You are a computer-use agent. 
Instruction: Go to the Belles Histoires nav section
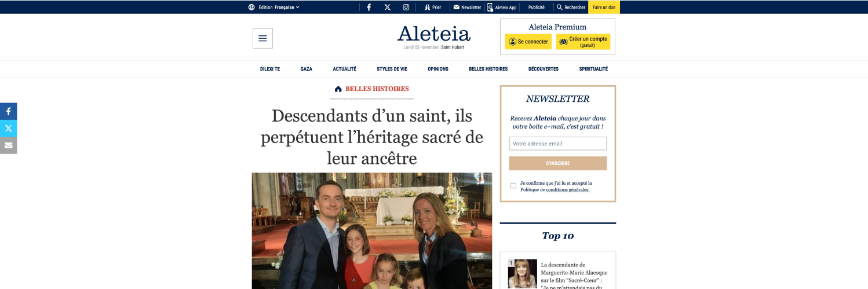(488, 69)
